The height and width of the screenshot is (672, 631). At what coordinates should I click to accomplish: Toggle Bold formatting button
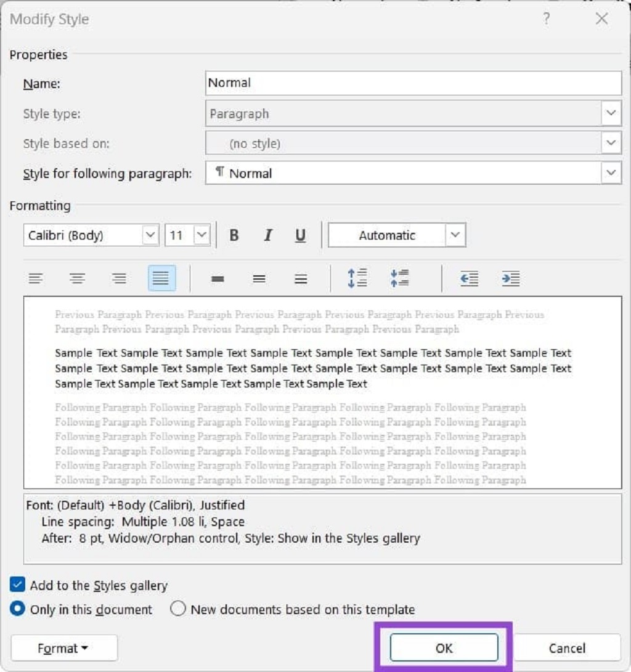click(234, 235)
